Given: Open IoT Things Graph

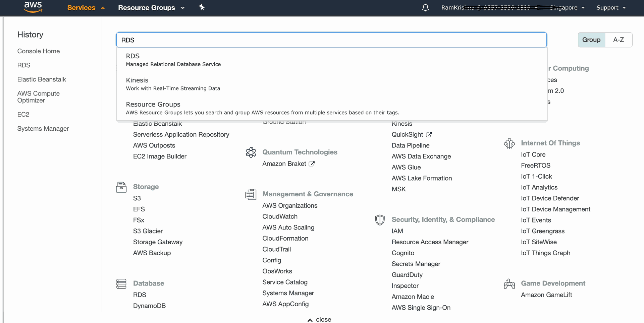Looking at the screenshot, I should pos(545,253).
